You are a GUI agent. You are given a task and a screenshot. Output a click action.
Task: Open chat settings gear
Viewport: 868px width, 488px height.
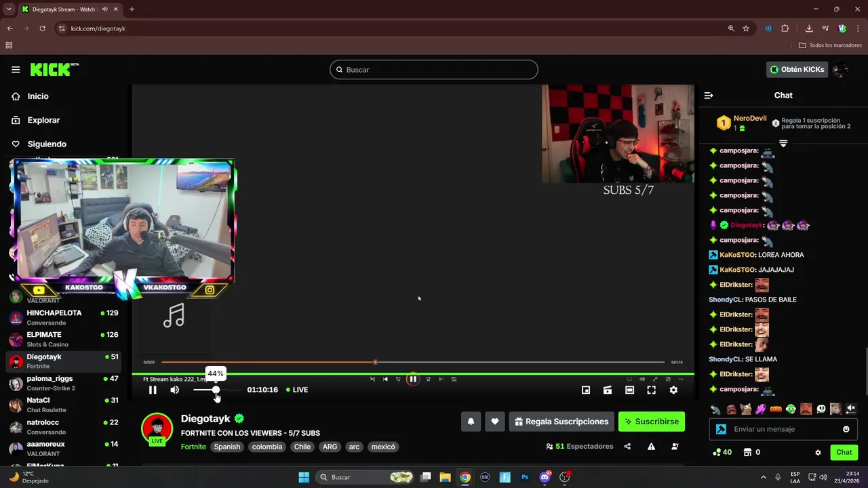(x=818, y=452)
